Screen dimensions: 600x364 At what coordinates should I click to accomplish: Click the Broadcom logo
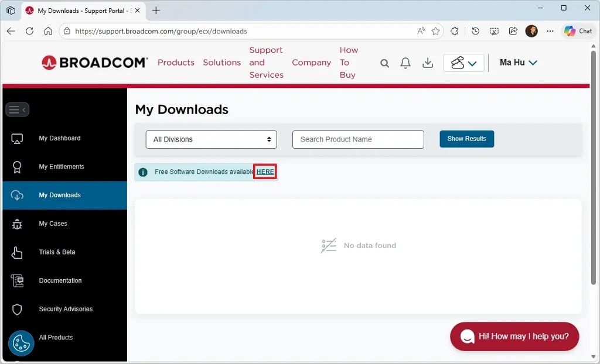point(94,62)
